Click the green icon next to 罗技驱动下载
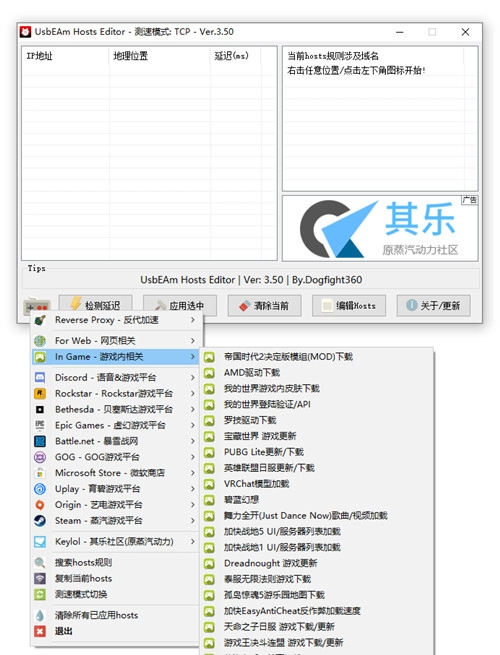The image size is (500, 655). [209, 420]
